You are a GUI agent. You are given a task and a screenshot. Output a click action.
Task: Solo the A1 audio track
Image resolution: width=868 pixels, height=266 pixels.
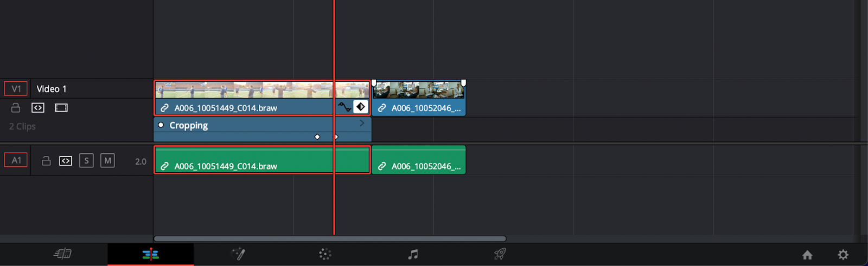coord(86,161)
